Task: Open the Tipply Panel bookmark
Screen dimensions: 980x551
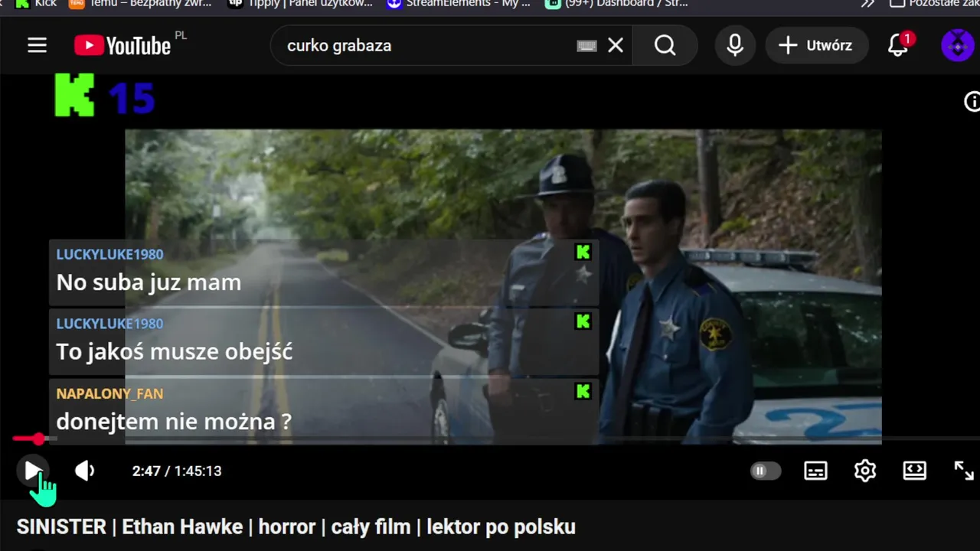Action: (300, 4)
